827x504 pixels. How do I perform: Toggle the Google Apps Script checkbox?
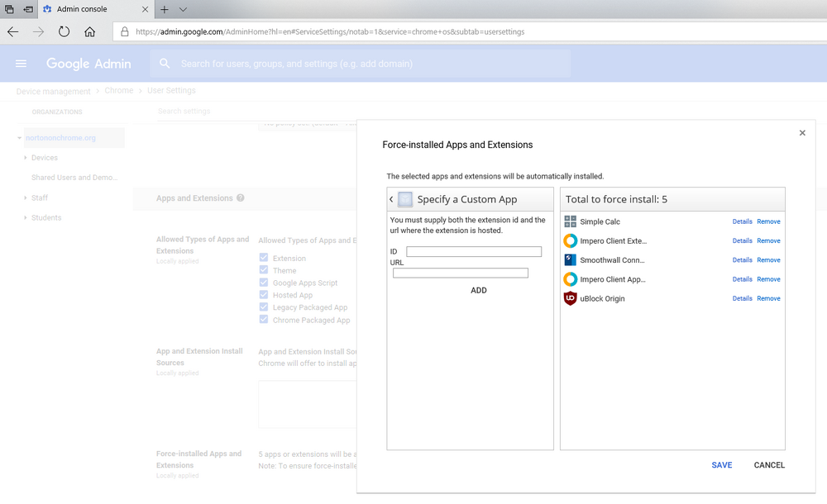264,283
